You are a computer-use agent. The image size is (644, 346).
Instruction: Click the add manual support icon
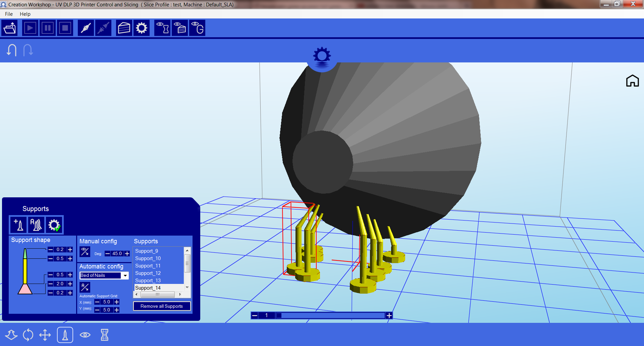[x=18, y=225]
